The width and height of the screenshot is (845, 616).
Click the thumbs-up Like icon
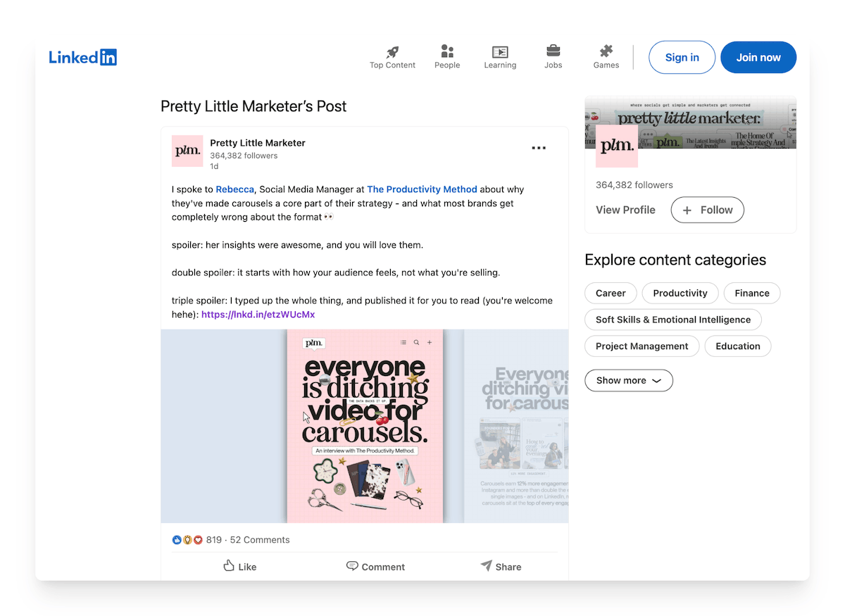tap(230, 565)
